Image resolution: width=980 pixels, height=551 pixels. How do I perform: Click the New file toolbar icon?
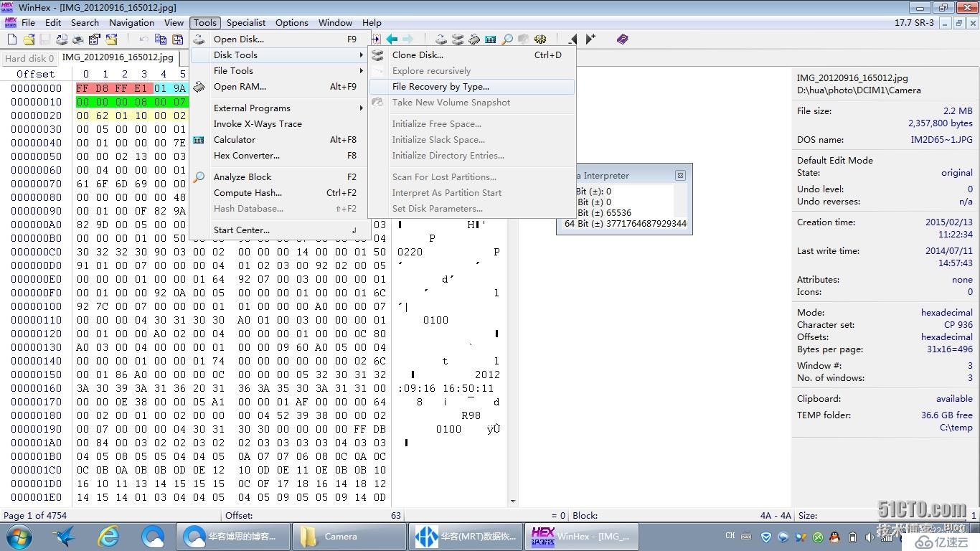[11, 39]
